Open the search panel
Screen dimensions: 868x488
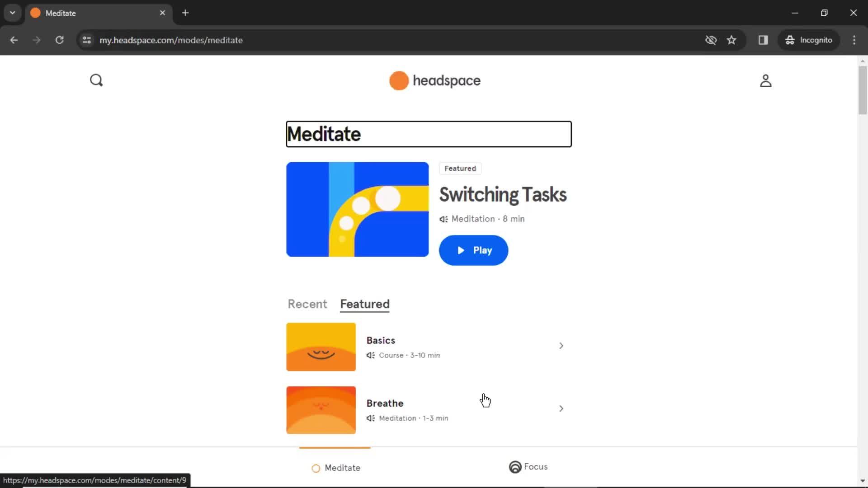(x=97, y=80)
